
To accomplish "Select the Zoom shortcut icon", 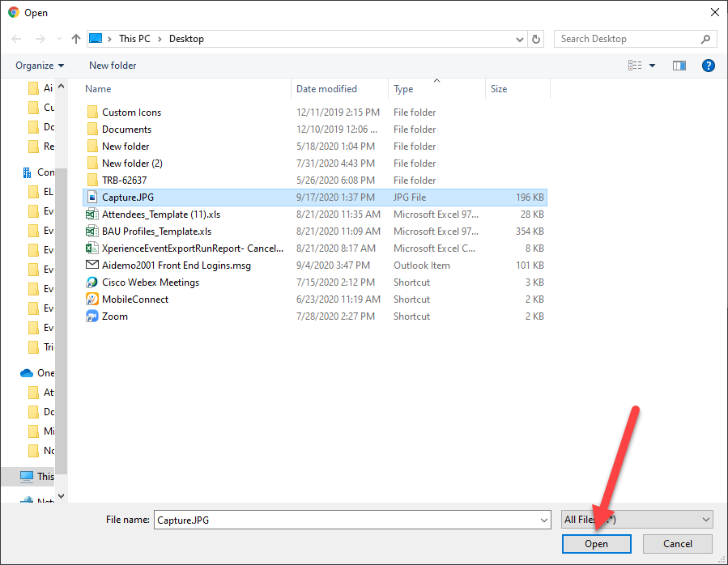I will tap(92, 316).
